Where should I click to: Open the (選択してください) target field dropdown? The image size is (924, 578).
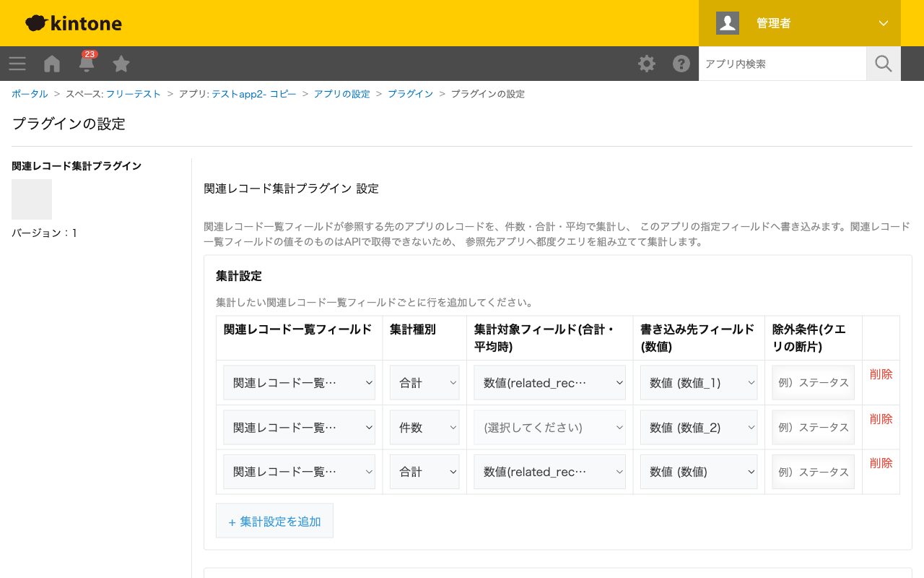click(550, 428)
